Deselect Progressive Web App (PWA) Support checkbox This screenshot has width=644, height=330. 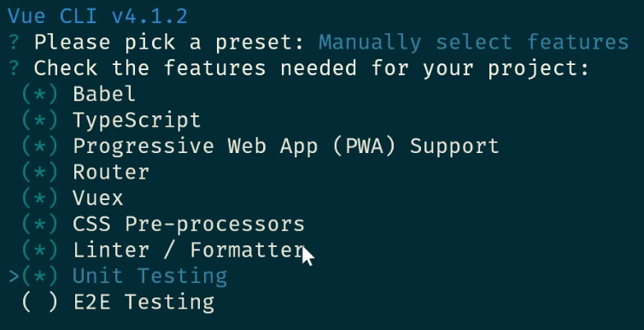tap(40, 146)
